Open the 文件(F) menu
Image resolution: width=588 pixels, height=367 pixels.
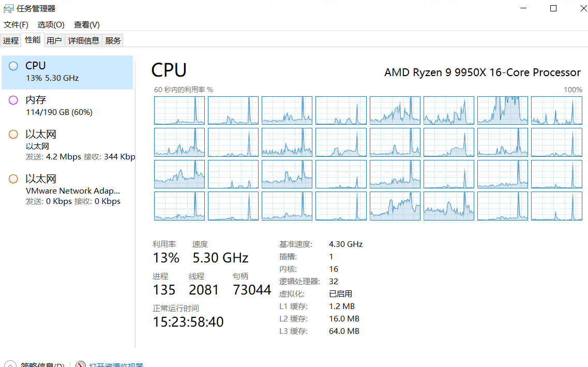pyautogui.click(x=16, y=25)
